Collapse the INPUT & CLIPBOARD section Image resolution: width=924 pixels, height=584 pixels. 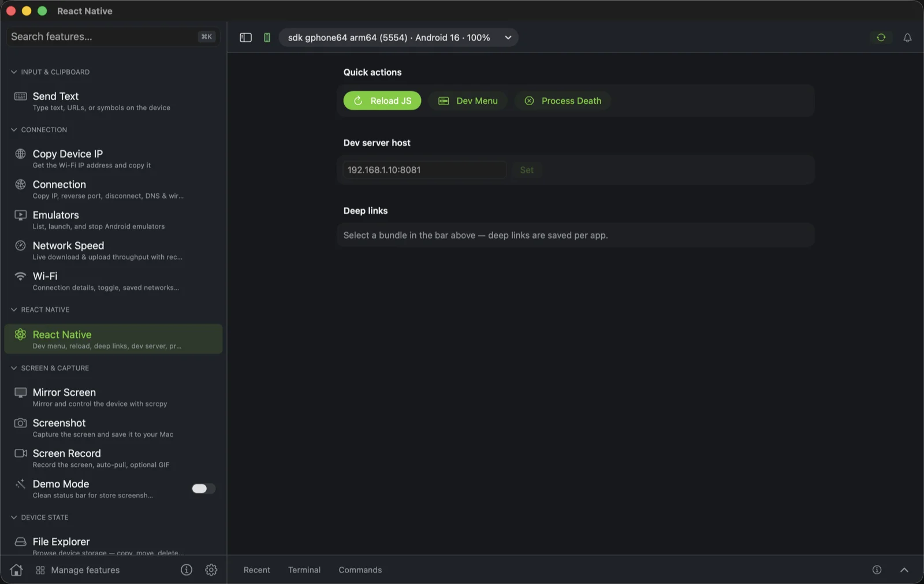point(14,72)
